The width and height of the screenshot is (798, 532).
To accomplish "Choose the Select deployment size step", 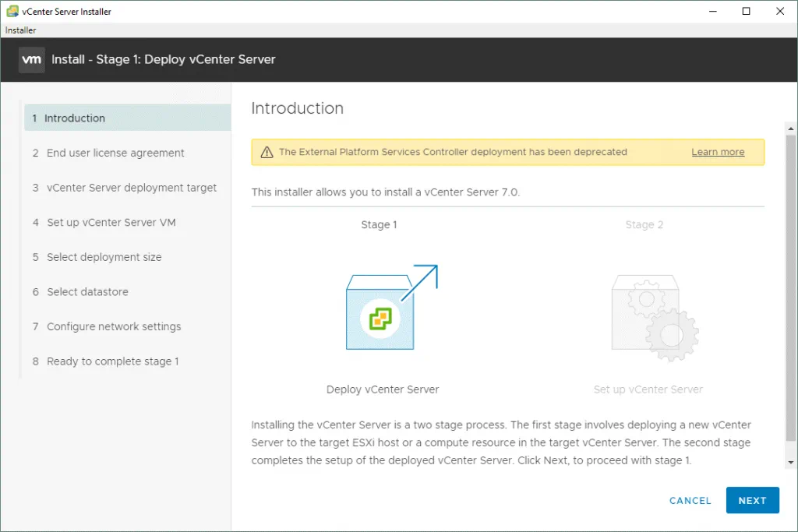I will (104, 257).
